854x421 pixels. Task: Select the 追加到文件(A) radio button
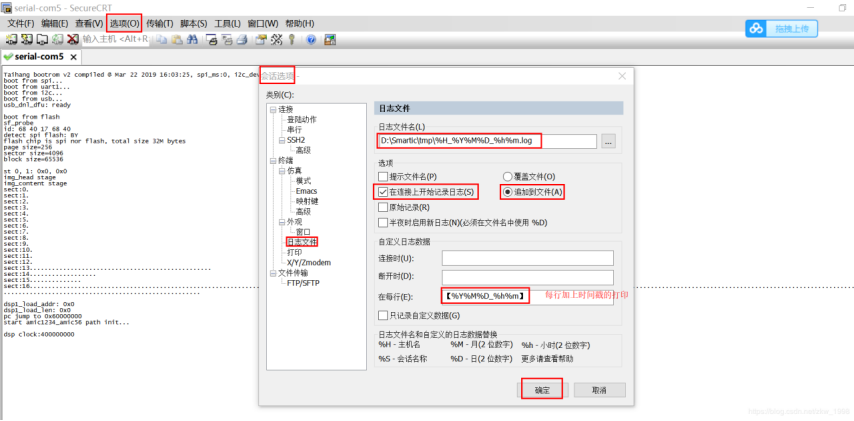(508, 192)
